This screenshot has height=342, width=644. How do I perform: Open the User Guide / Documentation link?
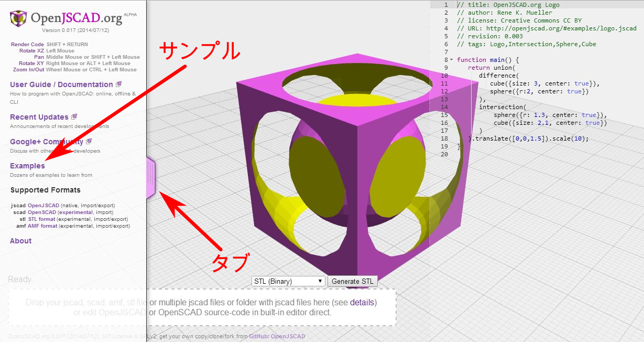pyautogui.click(x=61, y=84)
